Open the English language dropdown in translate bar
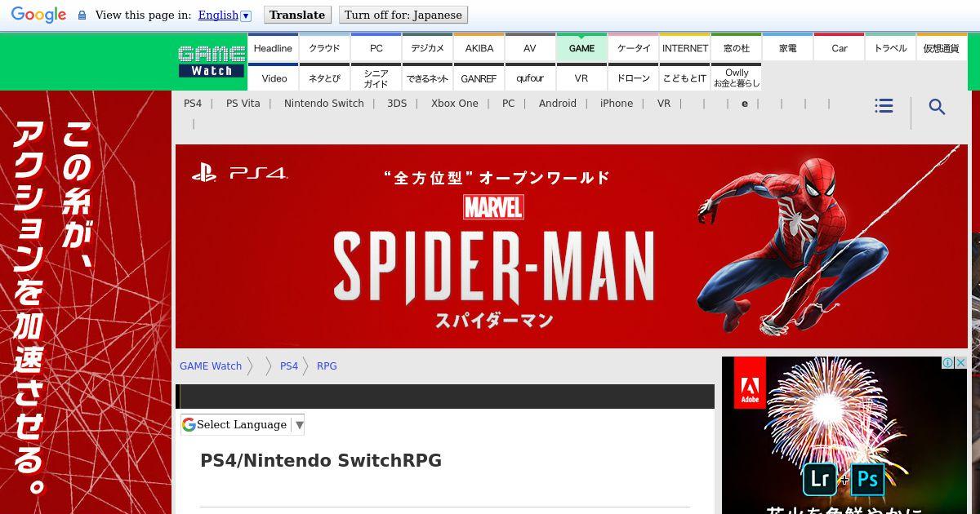The image size is (980, 514). pos(225,15)
